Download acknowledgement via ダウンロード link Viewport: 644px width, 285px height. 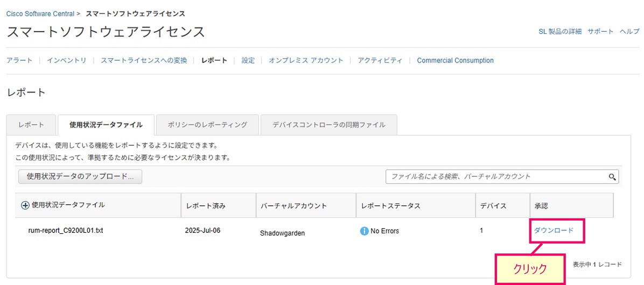(x=554, y=231)
